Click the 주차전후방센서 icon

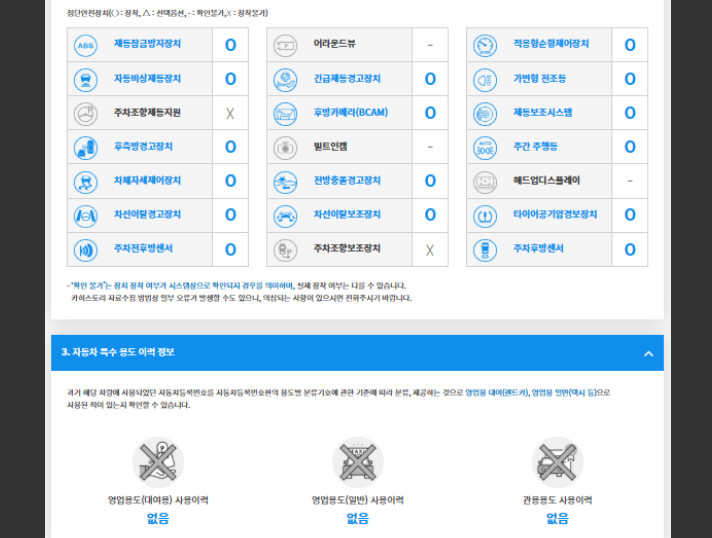click(x=86, y=249)
